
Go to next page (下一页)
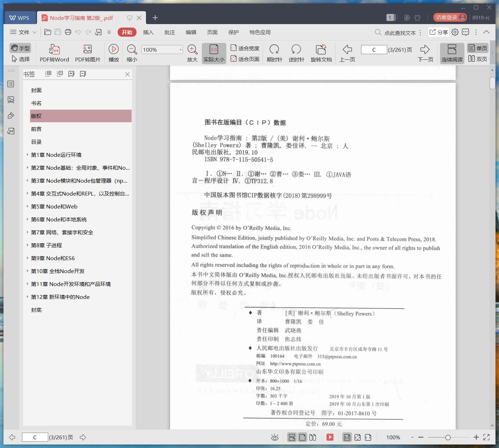(x=425, y=53)
